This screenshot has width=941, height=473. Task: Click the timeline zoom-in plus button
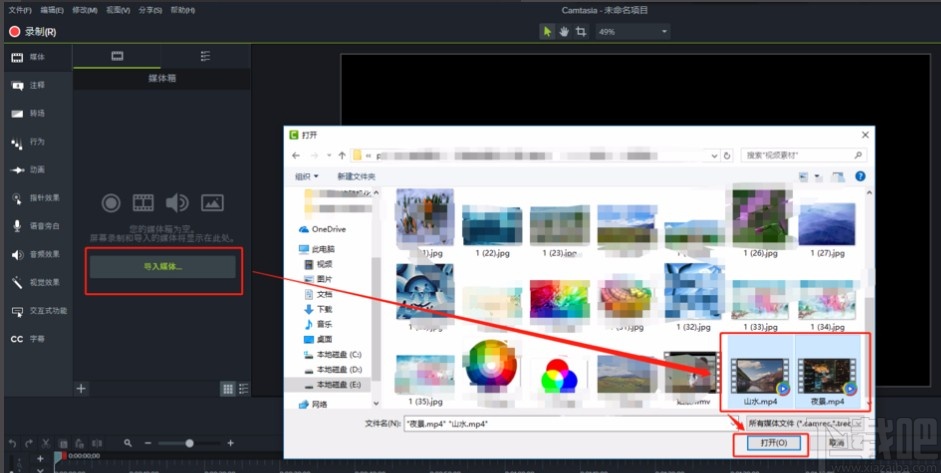[230, 443]
